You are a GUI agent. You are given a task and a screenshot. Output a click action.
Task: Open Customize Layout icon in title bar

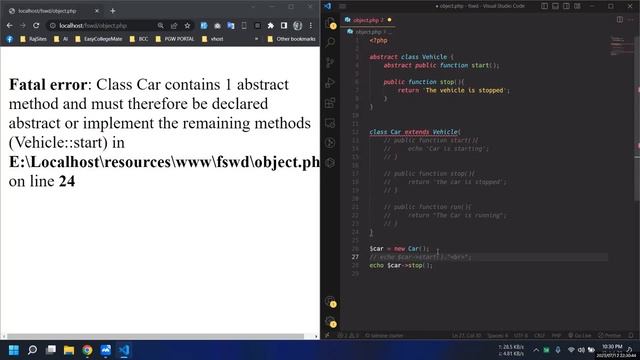pyautogui.click(x=578, y=6)
